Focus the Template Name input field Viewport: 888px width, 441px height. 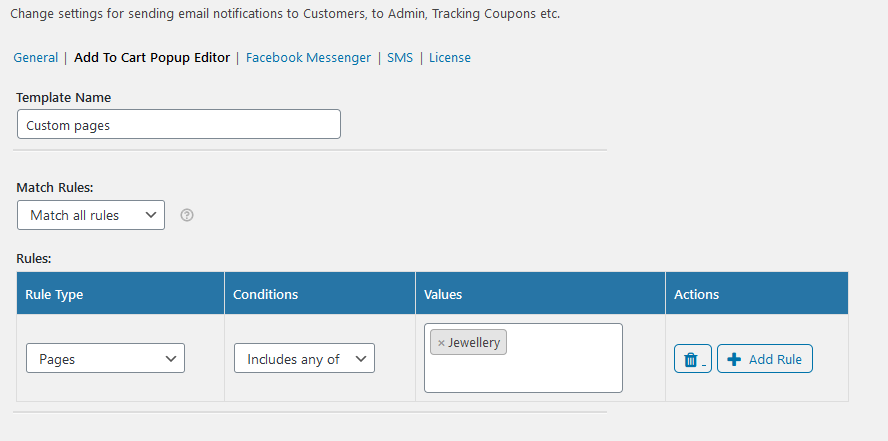pos(179,125)
